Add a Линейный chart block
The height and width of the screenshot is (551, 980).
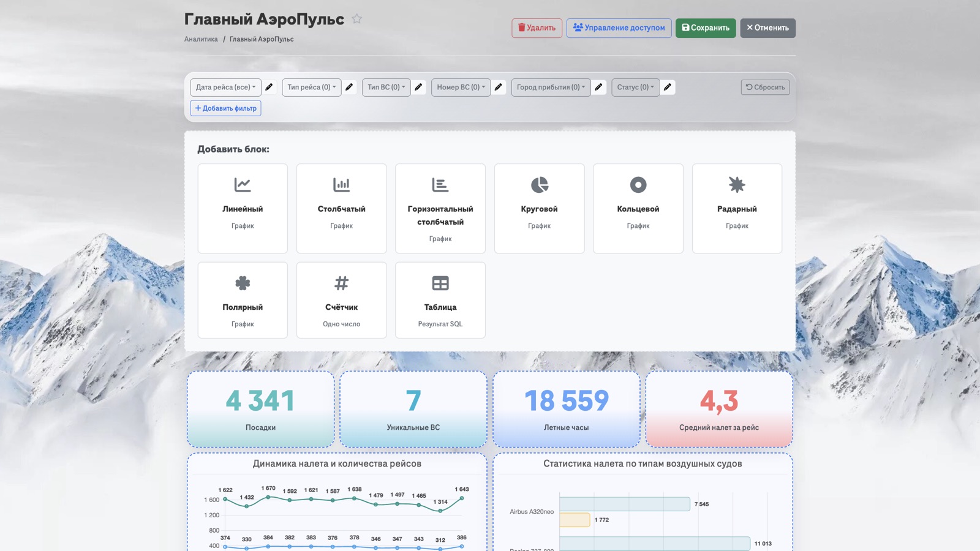point(243,208)
